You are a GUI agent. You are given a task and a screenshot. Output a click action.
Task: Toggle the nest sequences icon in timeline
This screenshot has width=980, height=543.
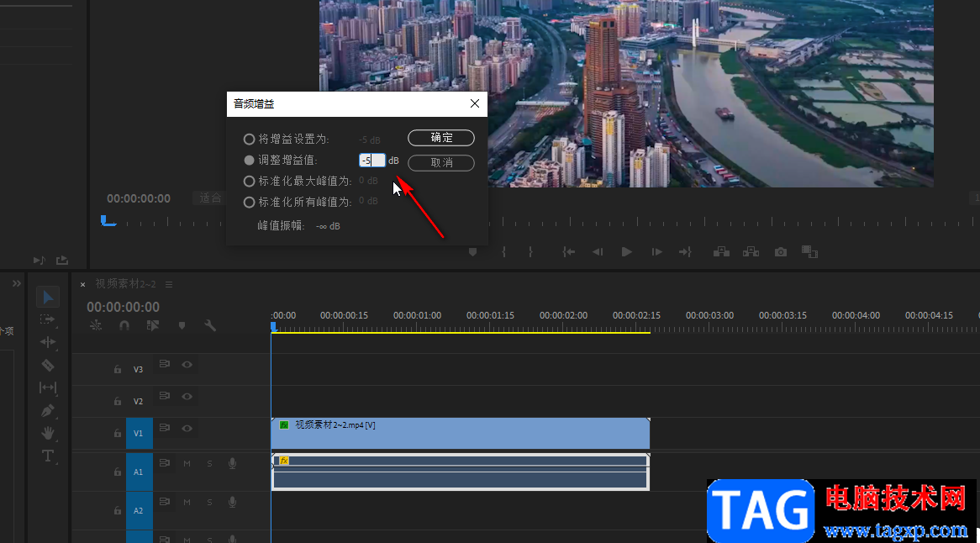[x=96, y=325]
